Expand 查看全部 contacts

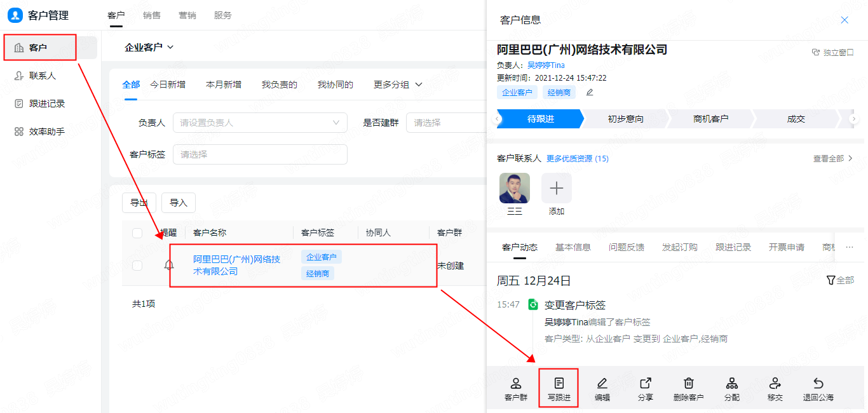(x=833, y=159)
